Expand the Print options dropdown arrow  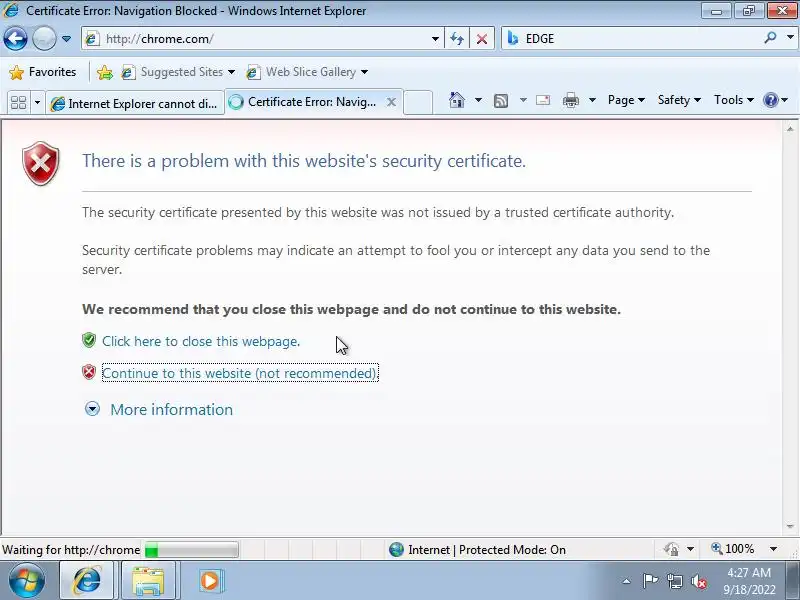pyautogui.click(x=592, y=100)
